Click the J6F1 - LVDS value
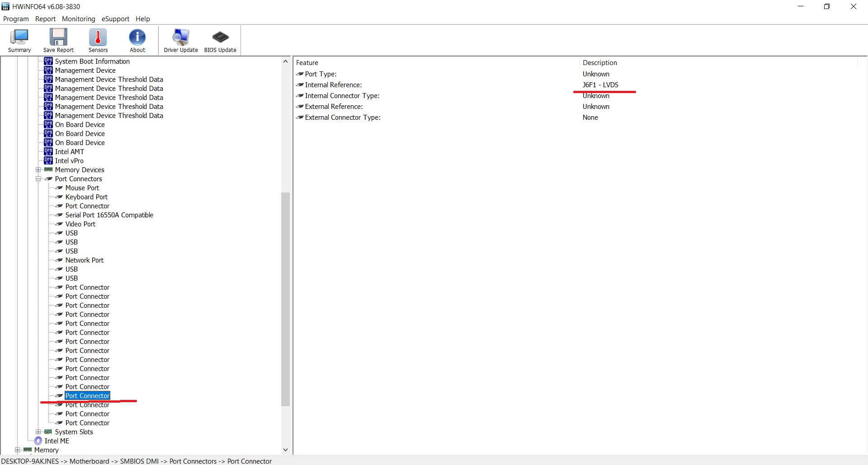Viewport: 868px width, 465px height. click(600, 85)
